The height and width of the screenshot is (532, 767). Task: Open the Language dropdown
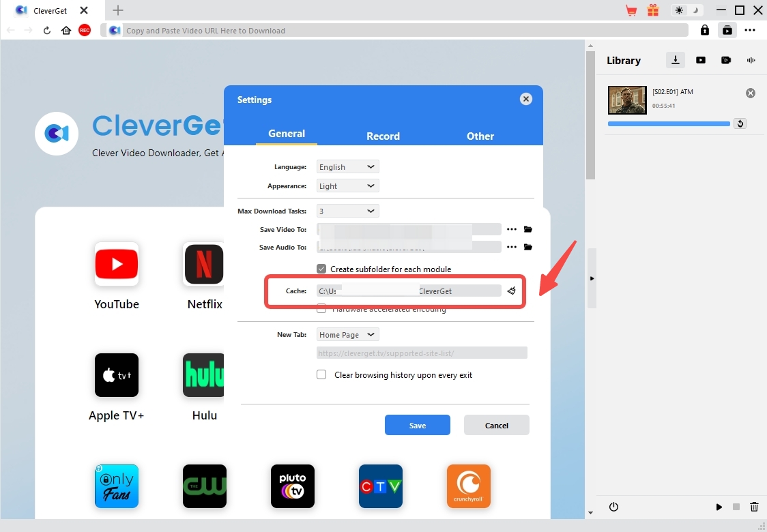click(348, 166)
